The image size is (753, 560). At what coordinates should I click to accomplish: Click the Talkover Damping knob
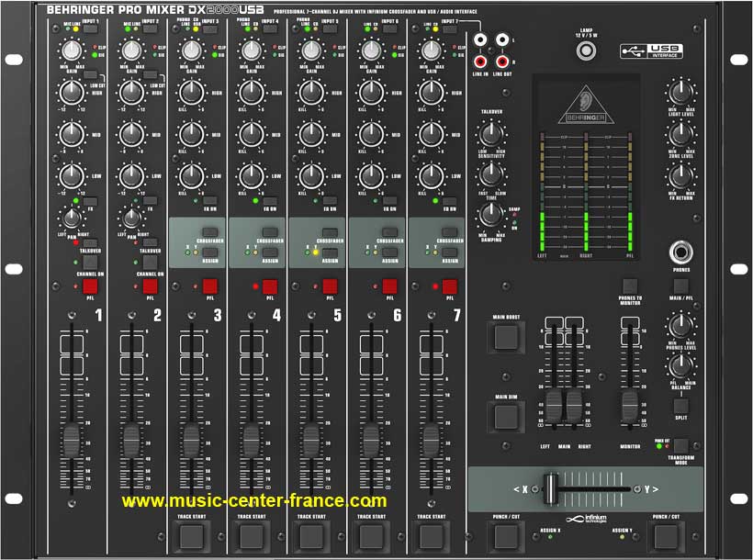[490, 214]
